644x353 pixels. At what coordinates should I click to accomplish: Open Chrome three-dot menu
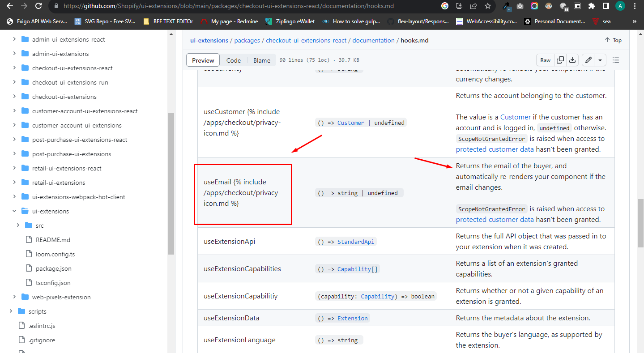pyautogui.click(x=635, y=6)
